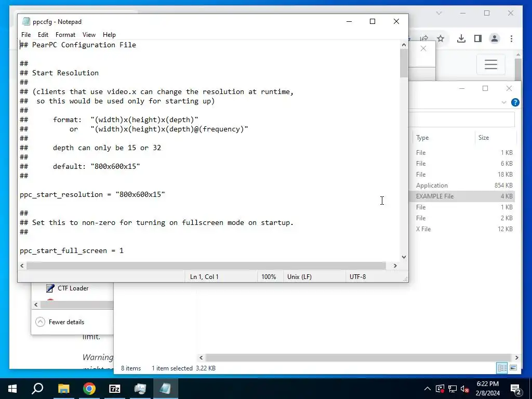Click the UTF-8 encoding status entry
The height and width of the screenshot is (399, 532).
[x=358, y=277]
